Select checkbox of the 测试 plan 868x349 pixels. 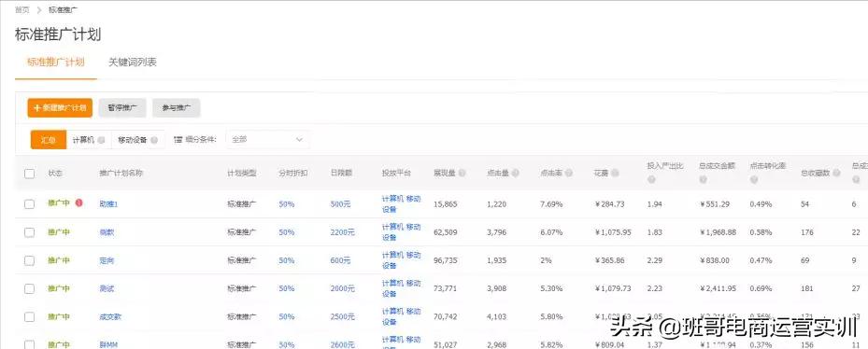coord(29,288)
